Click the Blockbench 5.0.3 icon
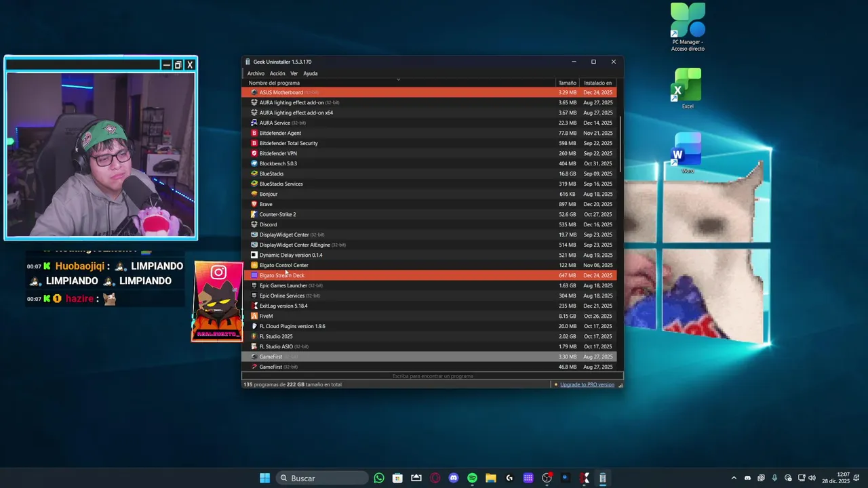Screen dimensions: 868x488 click(x=254, y=163)
